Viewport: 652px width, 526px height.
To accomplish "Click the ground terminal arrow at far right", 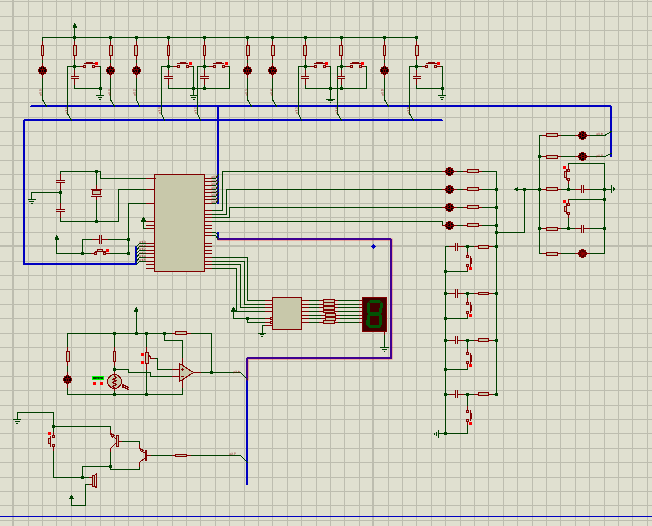I will pyautogui.click(x=612, y=189).
